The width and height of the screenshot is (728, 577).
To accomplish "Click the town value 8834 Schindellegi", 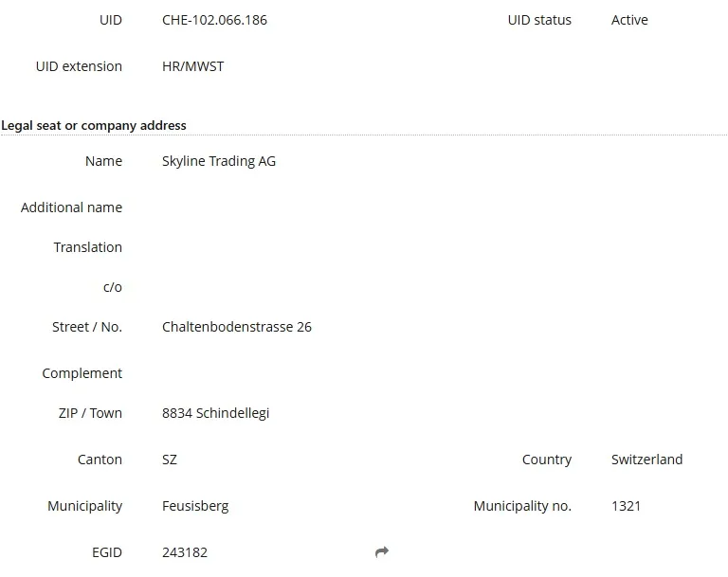I will coord(215,413).
